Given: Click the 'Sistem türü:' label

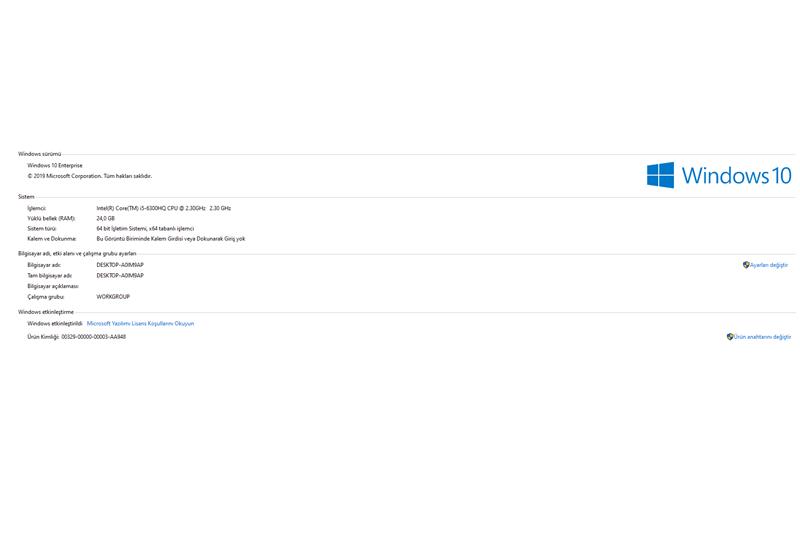Looking at the screenshot, I should click(42, 228).
